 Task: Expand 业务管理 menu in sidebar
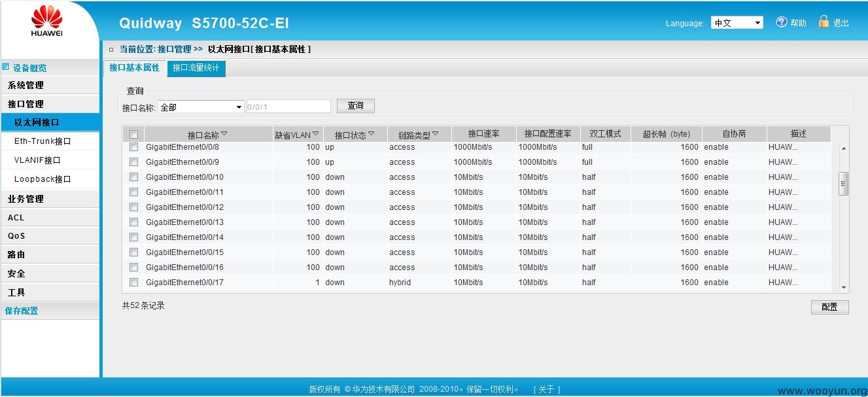(50, 199)
